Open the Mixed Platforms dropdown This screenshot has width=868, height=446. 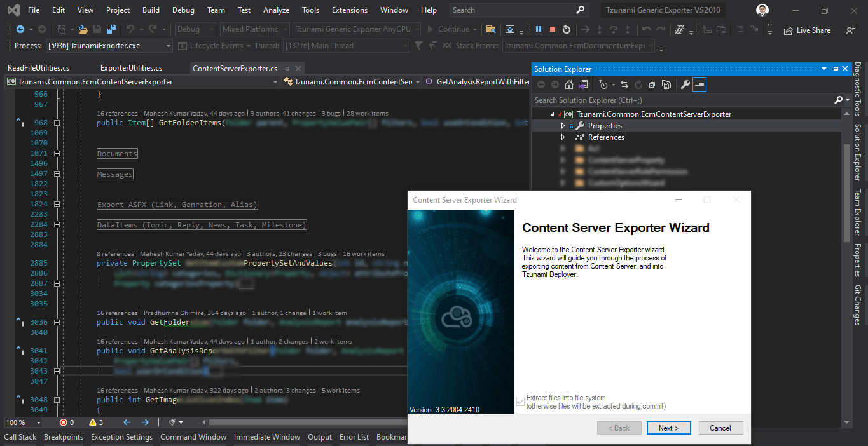tap(255, 29)
